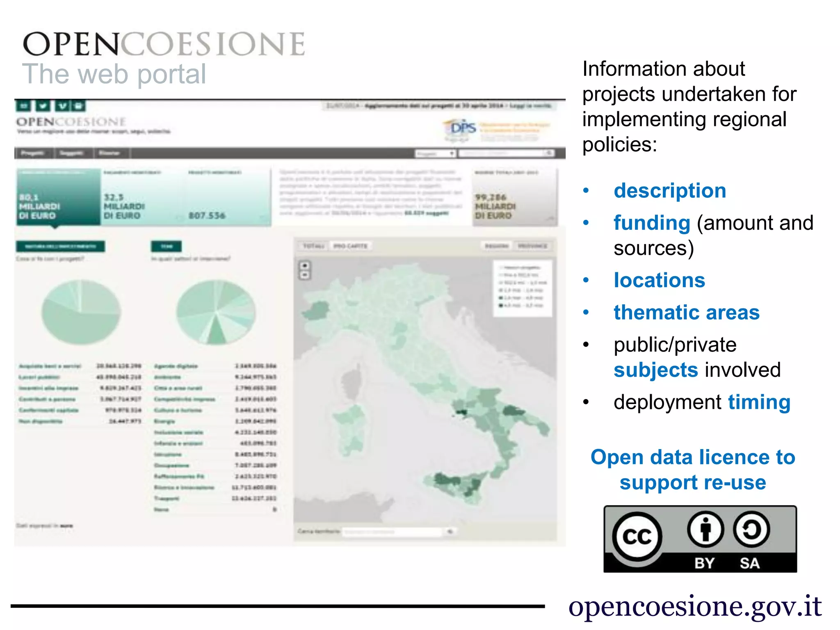
Task: Open the Soggetti menu in the nav bar
Action: tap(72, 153)
